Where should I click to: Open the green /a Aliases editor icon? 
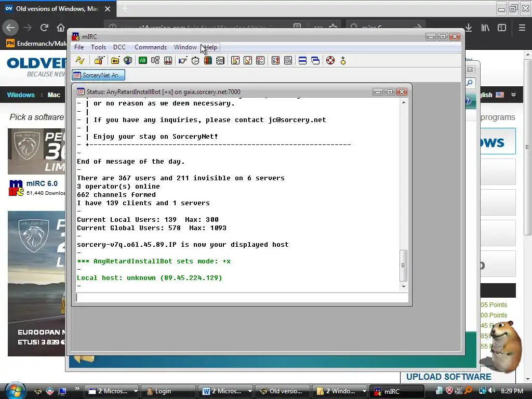pyautogui.click(x=143, y=60)
